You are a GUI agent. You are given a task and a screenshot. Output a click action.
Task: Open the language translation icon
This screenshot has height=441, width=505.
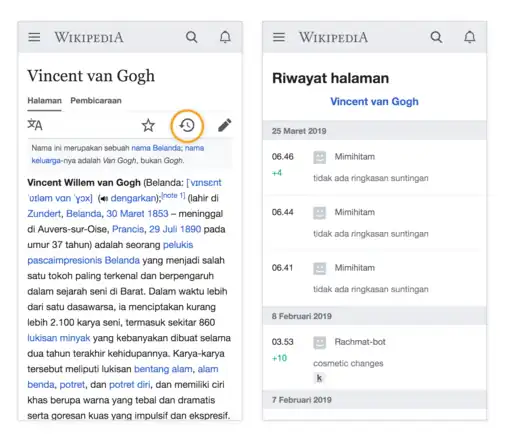[x=35, y=125]
